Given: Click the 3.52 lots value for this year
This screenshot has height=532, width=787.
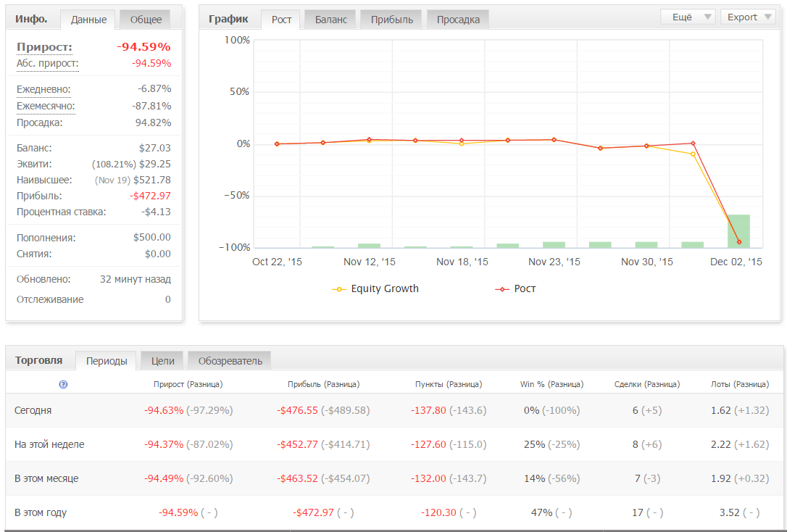Looking at the screenshot, I should tap(729, 513).
